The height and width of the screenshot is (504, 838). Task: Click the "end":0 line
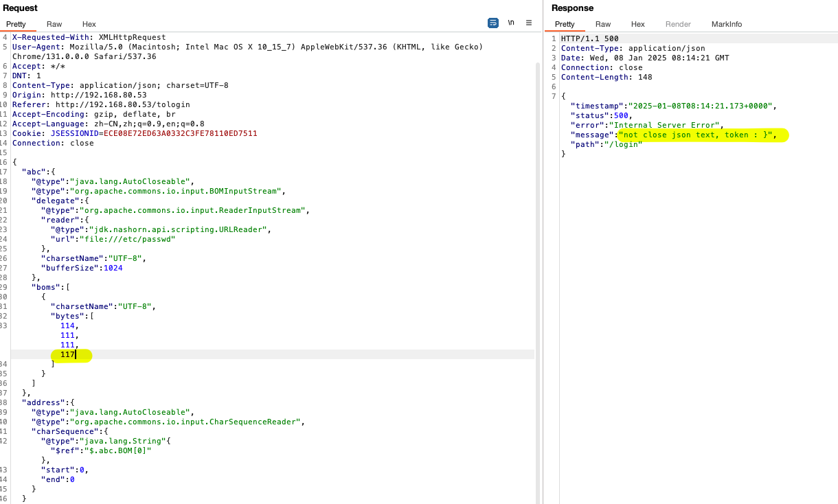pos(58,479)
